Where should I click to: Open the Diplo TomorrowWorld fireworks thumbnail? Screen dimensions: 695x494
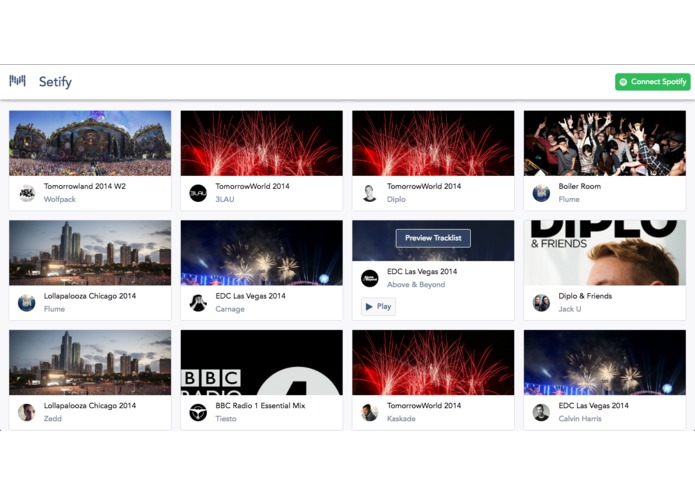[433, 143]
